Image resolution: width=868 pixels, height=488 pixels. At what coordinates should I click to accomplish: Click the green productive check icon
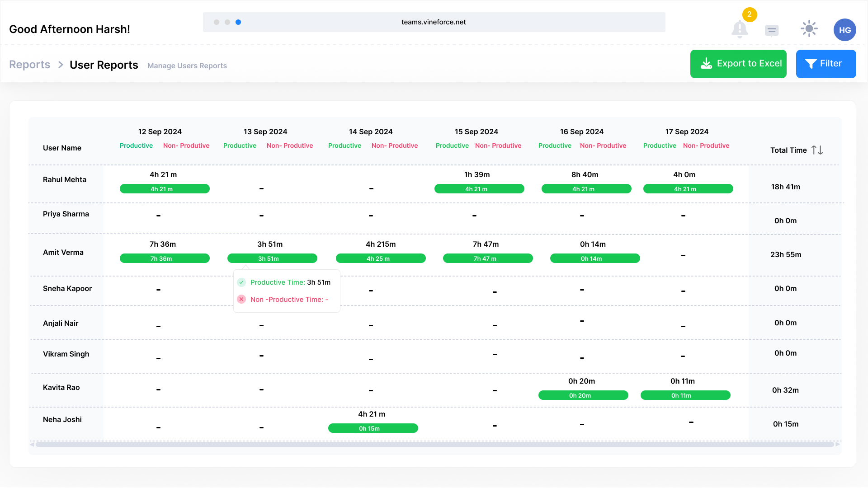point(241,282)
